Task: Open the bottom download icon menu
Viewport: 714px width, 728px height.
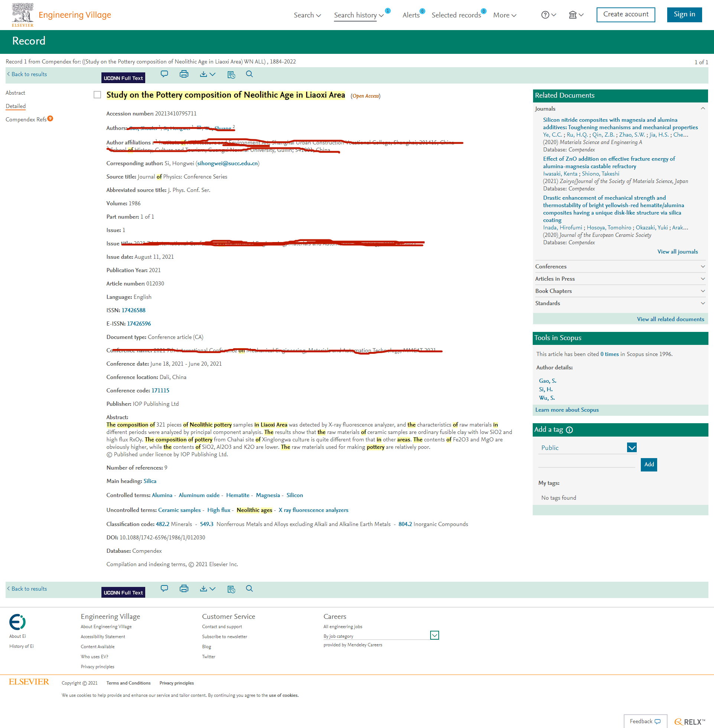Action: point(207,589)
